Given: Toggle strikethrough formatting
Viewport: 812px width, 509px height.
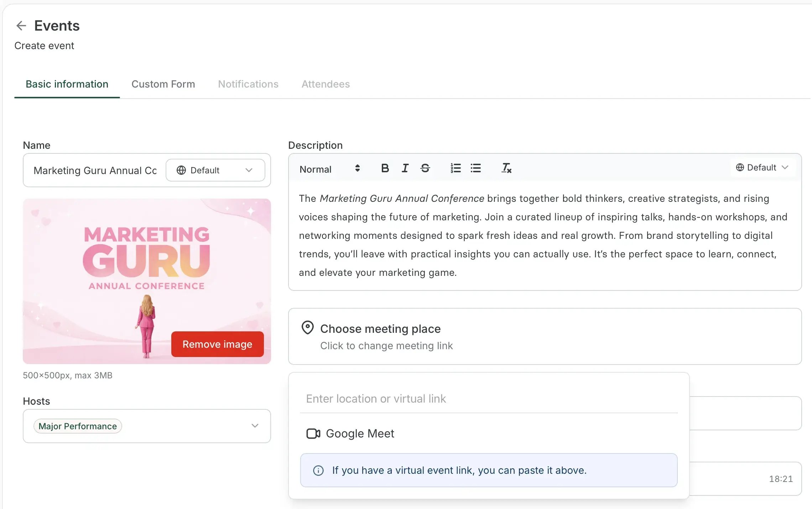Looking at the screenshot, I should [x=425, y=168].
